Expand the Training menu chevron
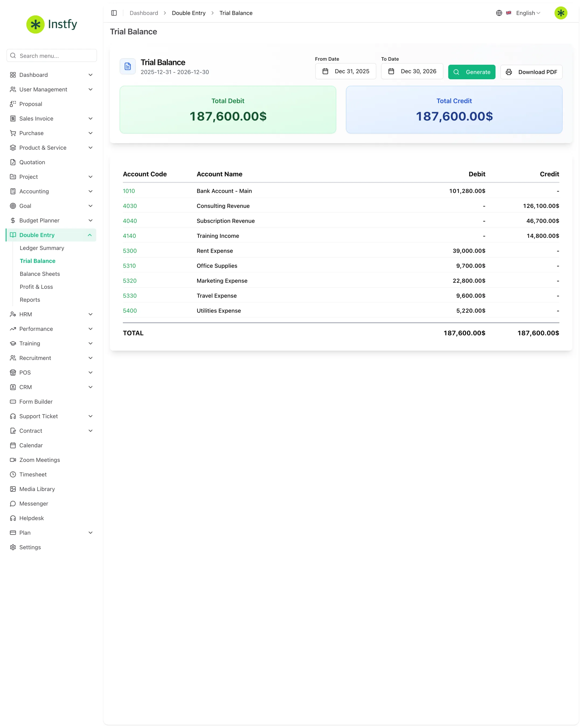The width and height of the screenshot is (582, 728). (x=91, y=343)
